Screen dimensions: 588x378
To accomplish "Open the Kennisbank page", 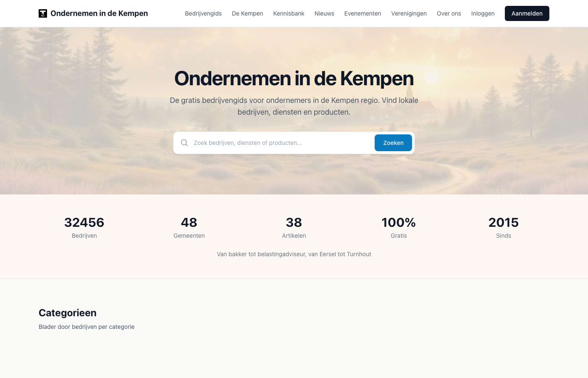I will pos(289,13).
